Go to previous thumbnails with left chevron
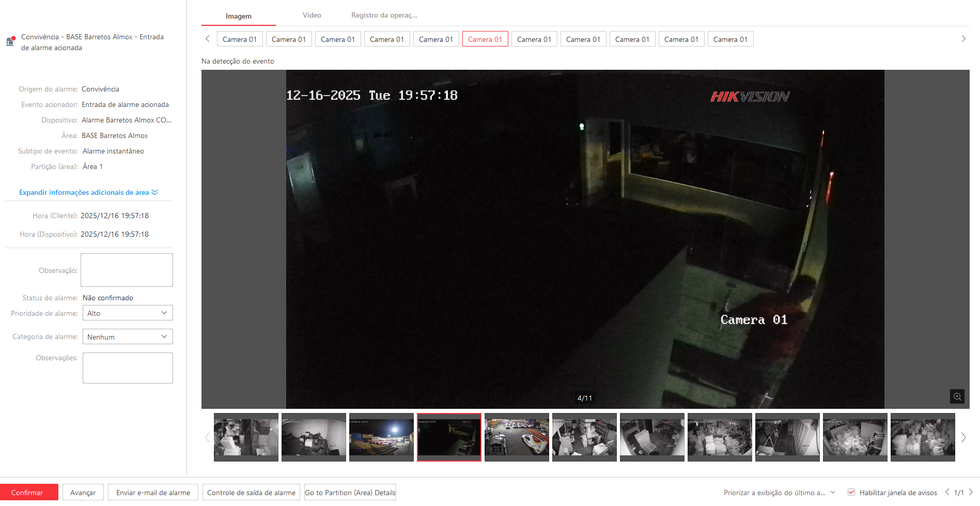The image size is (980, 506). (x=207, y=437)
